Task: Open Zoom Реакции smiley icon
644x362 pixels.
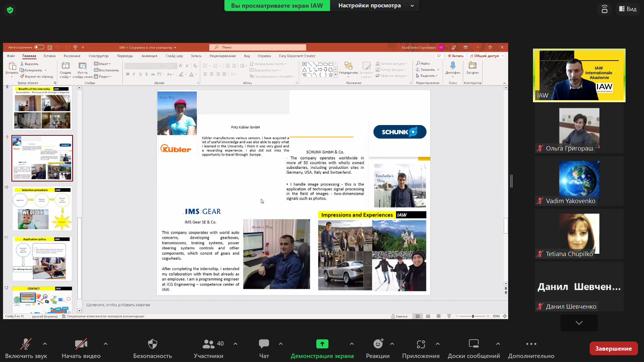Action: point(378,344)
